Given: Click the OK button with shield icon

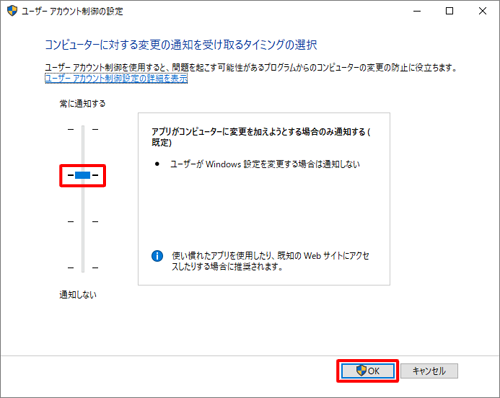Looking at the screenshot, I should point(367,371).
